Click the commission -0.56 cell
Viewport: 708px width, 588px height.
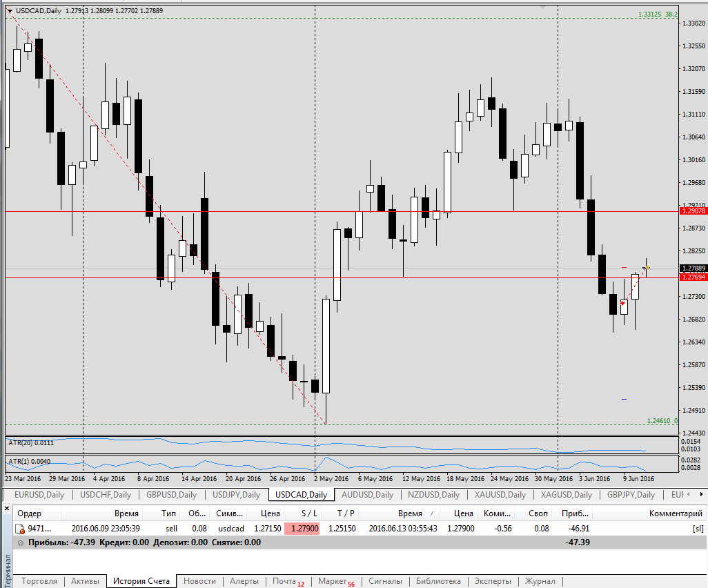click(x=502, y=529)
